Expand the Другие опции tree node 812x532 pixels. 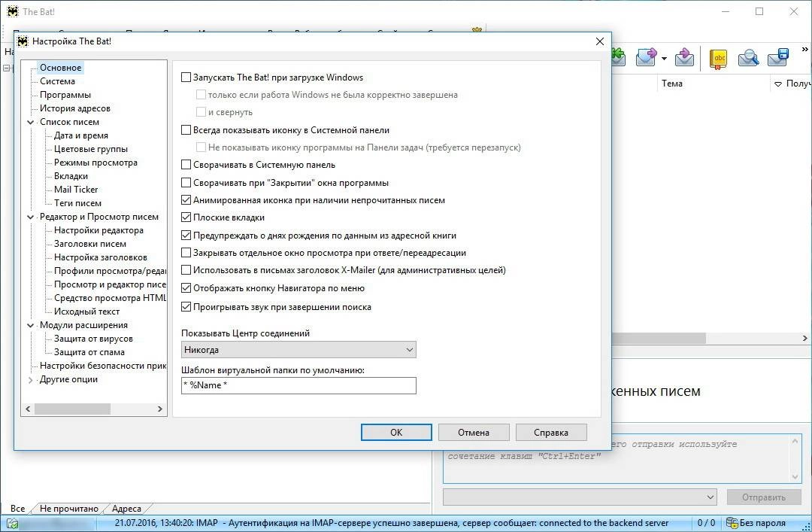click(x=31, y=379)
